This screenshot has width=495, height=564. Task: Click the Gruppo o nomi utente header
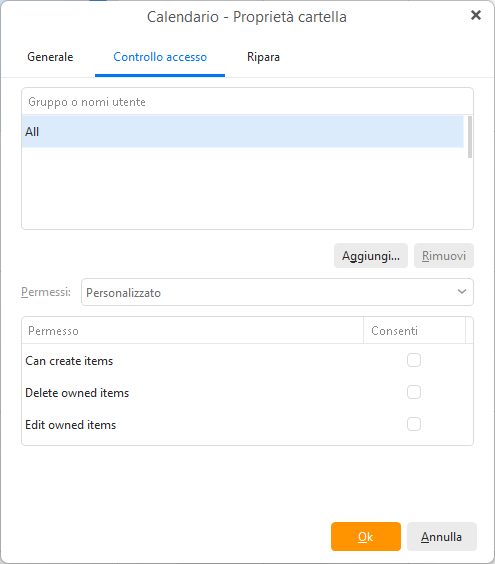pyautogui.click(x=247, y=102)
